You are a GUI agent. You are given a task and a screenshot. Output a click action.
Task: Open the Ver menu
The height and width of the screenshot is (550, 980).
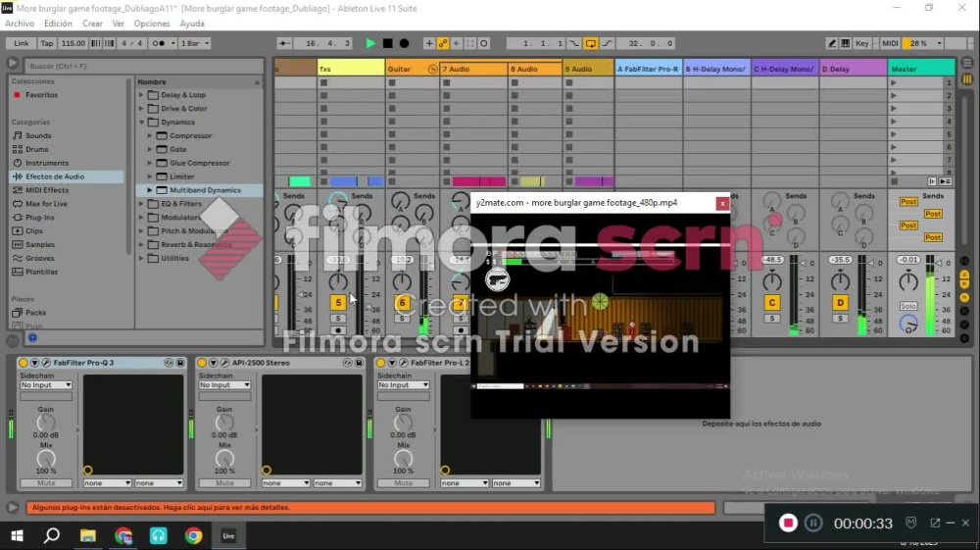[x=119, y=24]
